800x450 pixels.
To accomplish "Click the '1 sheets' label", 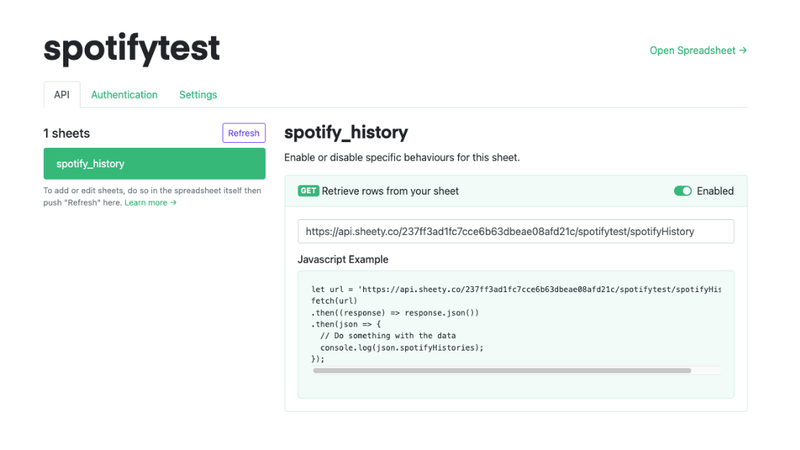I will tap(66, 134).
